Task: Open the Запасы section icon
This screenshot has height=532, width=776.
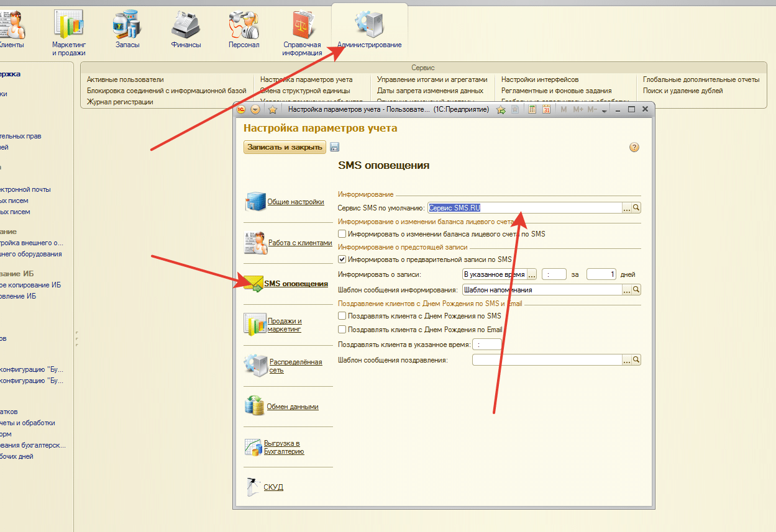Action: pyautogui.click(x=127, y=29)
